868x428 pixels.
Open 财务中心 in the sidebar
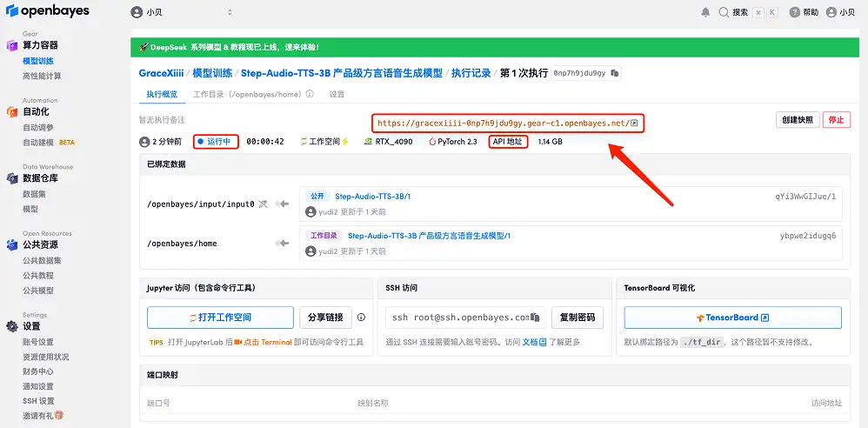(38, 371)
